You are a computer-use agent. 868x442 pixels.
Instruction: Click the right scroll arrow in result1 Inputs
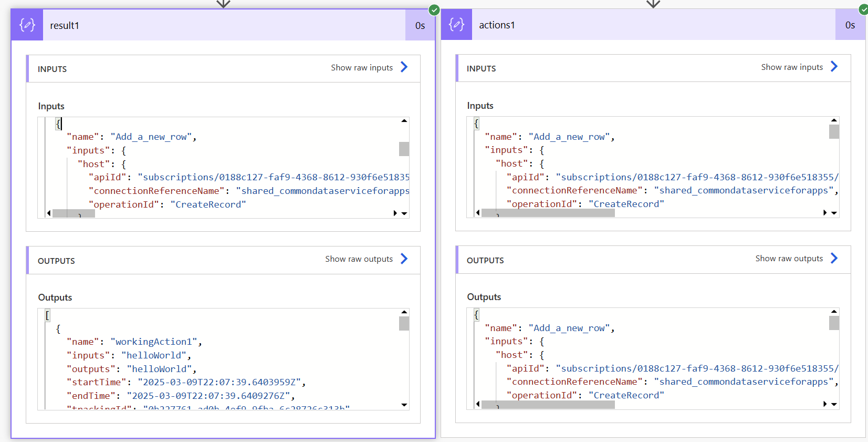click(x=395, y=213)
